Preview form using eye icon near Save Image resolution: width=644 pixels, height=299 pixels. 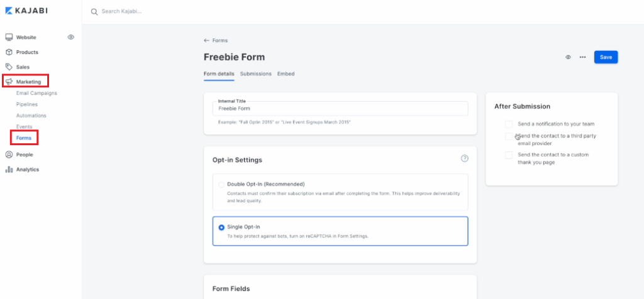(x=568, y=57)
